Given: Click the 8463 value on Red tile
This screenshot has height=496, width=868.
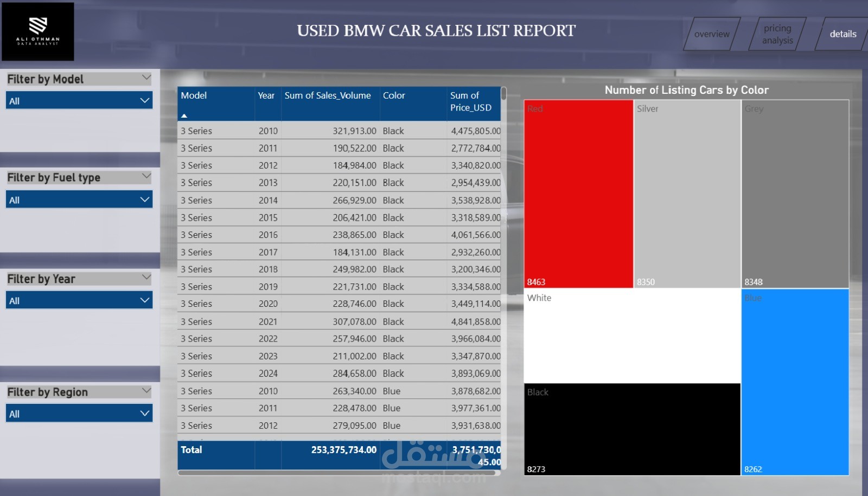Looking at the screenshot, I should [x=536, y=282].
